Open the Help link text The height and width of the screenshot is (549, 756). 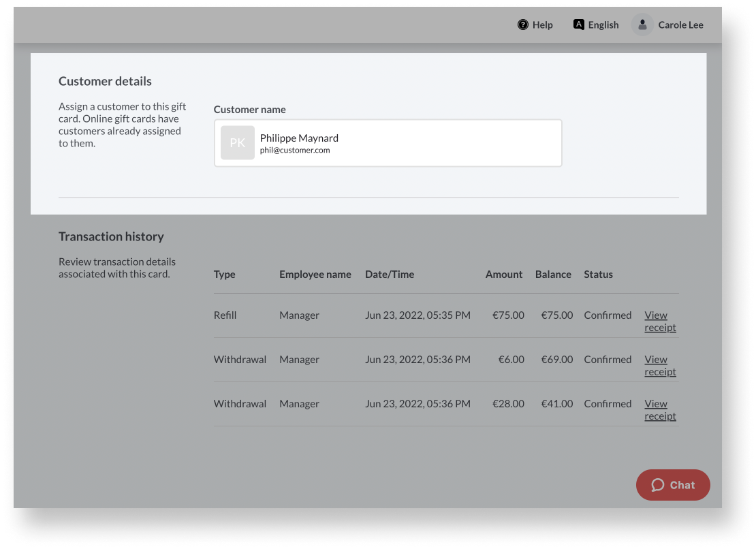click(x=543, y=25)
